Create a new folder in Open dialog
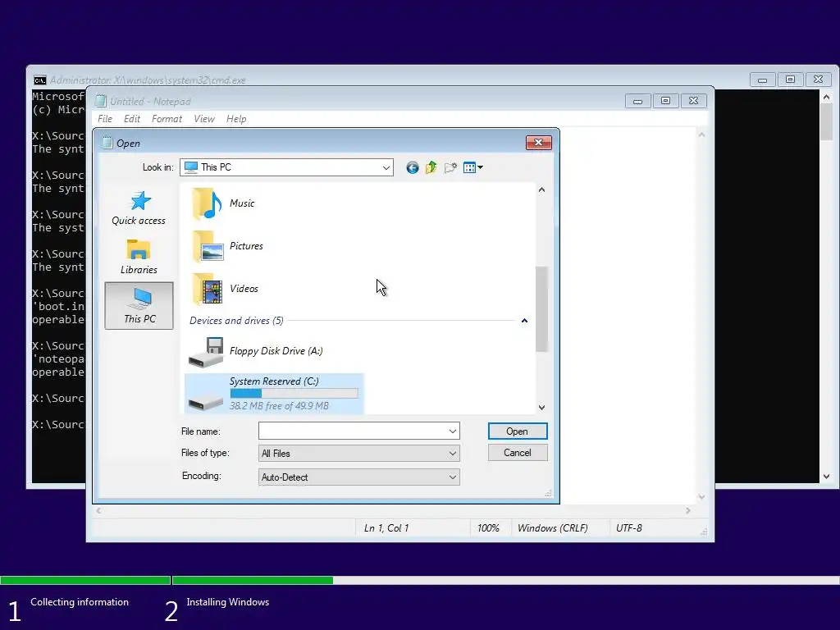The image size is (840, 630). click(450, 167)
